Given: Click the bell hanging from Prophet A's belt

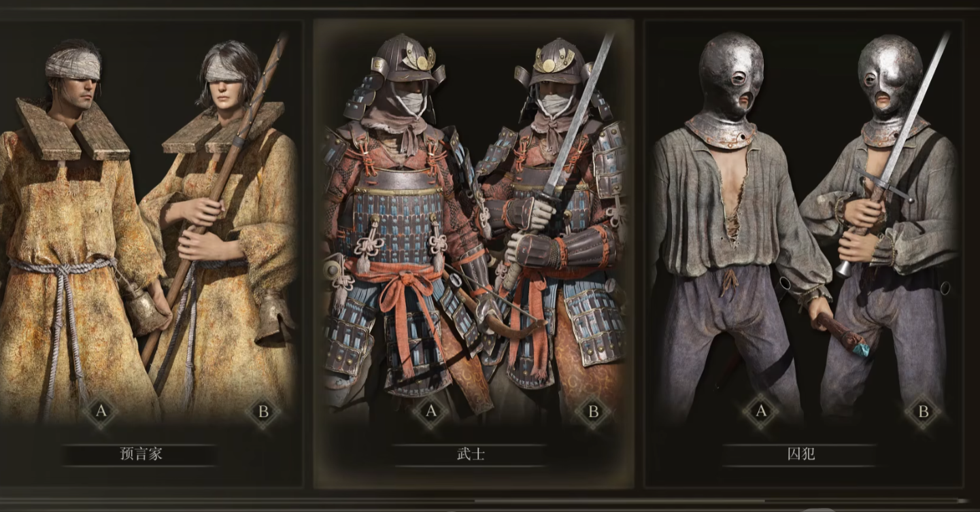Looking at the screenshot, I should (x=145, y=309).
